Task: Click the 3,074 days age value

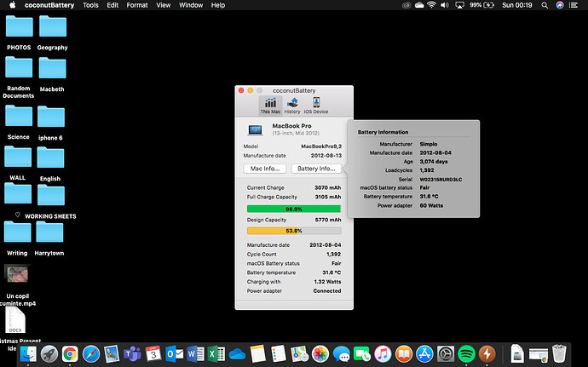Action: pos(434,162)
